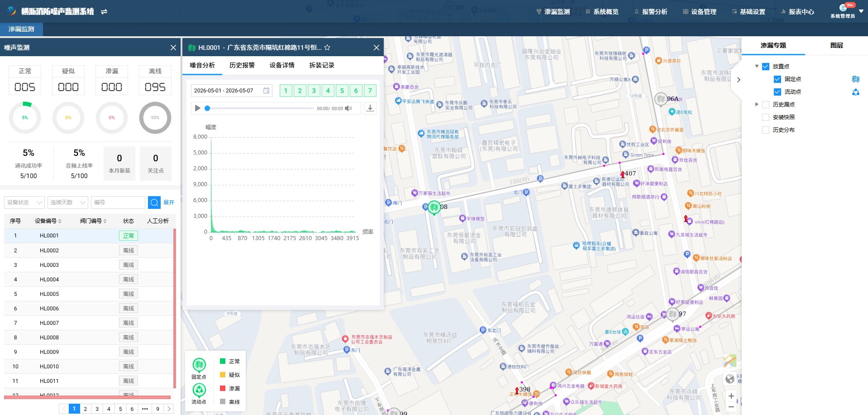Click the horizontal scrollbar under device table

(x=87, y=397)
